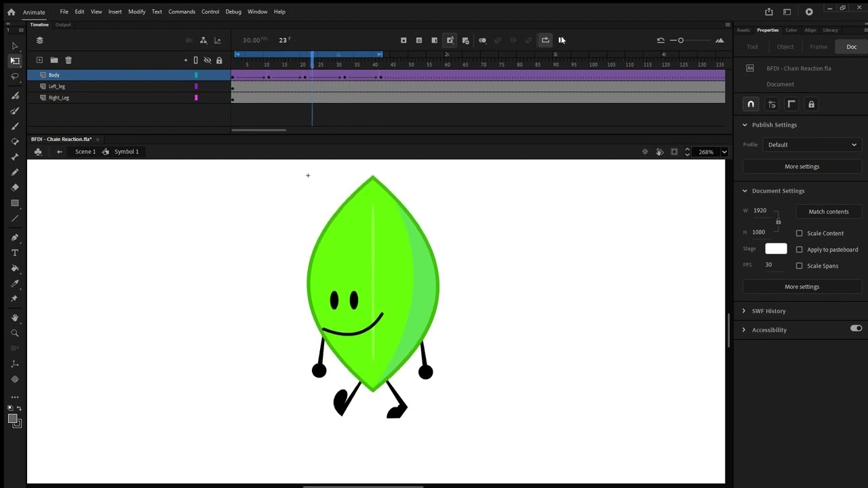Center the stage view
The width and height of the screenshot is (868, 488).
coord(645,152)
